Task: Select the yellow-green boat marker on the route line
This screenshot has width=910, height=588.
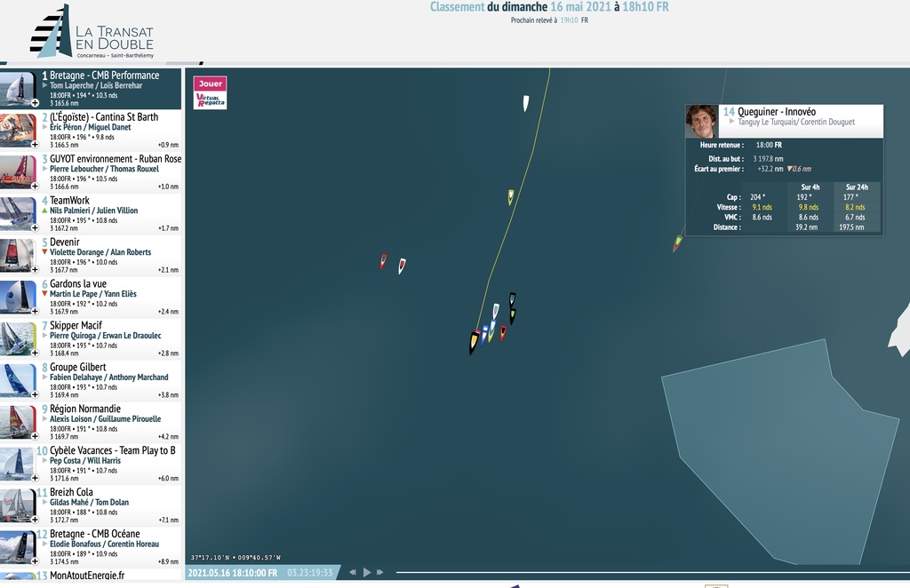Action: 511,197
